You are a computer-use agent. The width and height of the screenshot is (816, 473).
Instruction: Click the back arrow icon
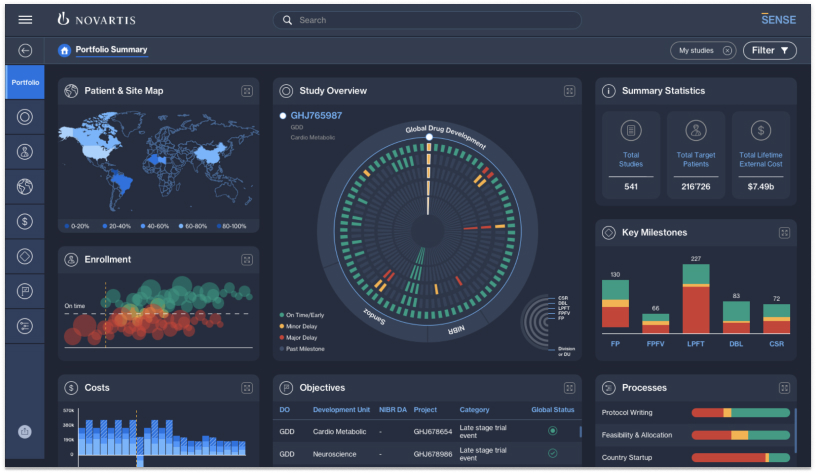pos(25,50)
